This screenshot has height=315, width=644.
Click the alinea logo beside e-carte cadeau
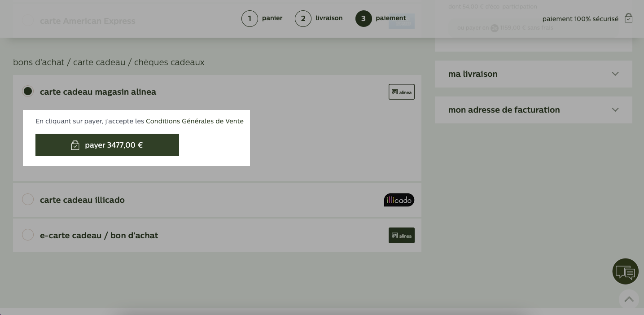[x=402, y=236]
